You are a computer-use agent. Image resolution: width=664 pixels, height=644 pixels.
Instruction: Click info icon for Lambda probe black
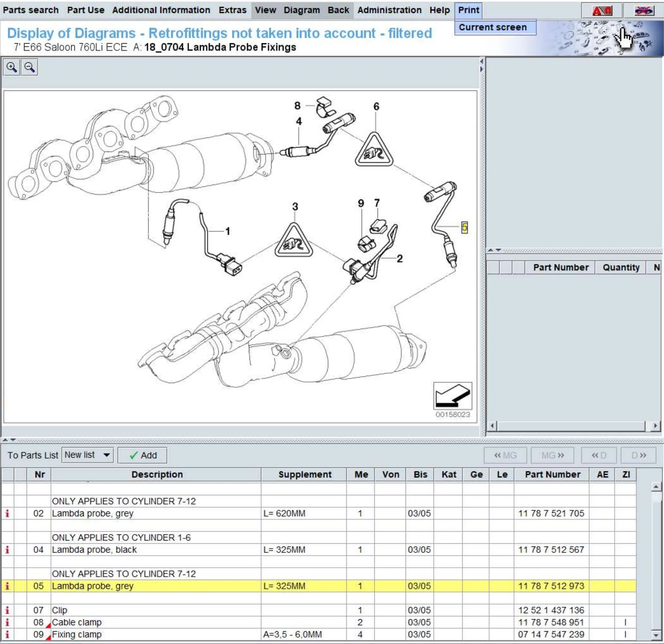pyautogui.click(x=7, y=549)
